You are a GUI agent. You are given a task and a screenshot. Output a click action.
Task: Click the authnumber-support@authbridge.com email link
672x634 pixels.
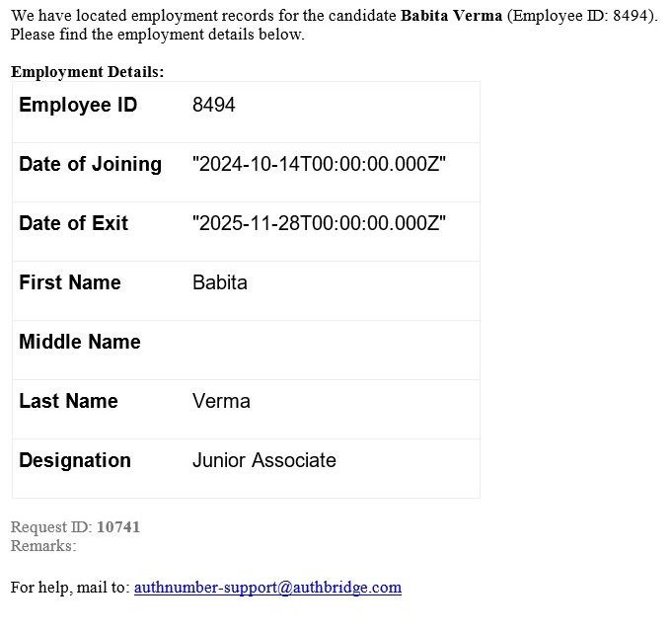(267, 588)
